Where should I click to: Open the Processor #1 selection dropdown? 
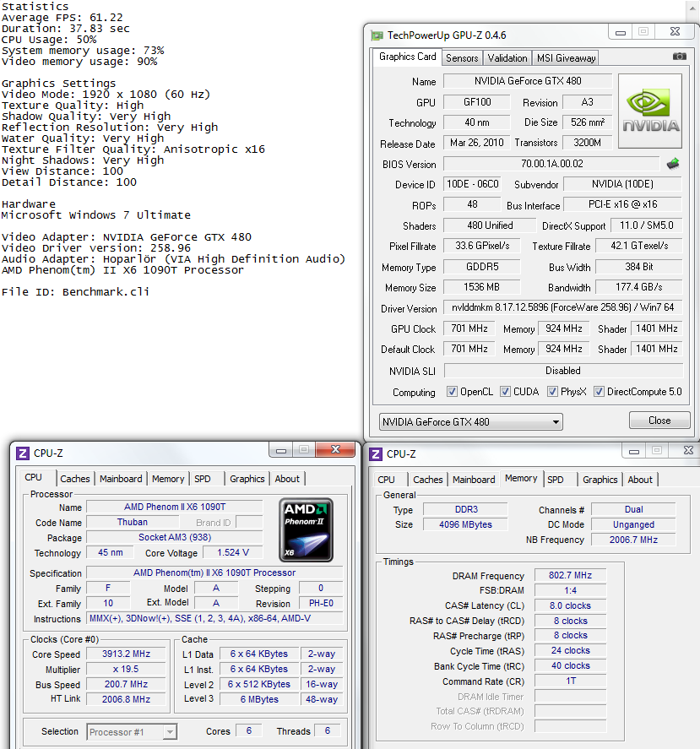point(132,732)
